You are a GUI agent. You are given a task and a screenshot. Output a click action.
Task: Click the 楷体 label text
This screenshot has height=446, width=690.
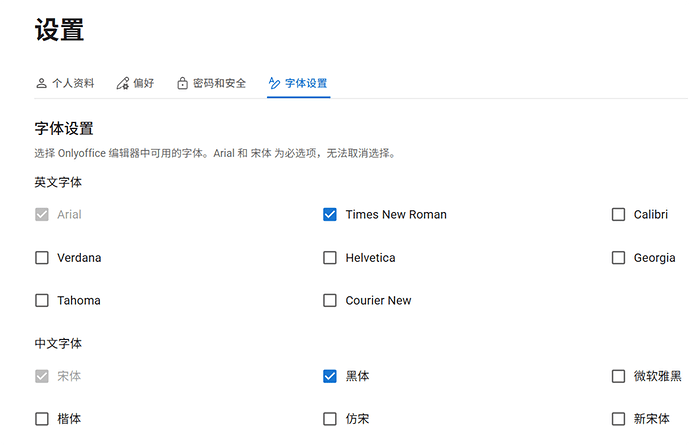click(69, 419)
